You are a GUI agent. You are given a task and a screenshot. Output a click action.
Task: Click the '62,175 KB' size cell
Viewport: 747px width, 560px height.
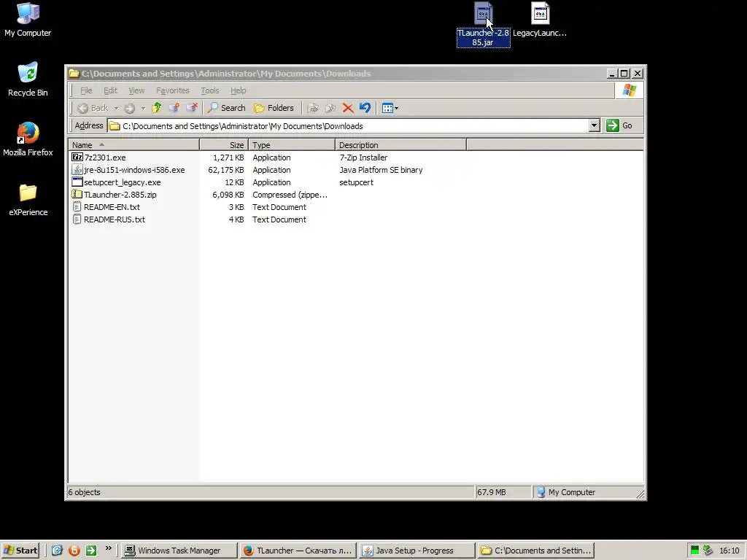(x=226, y=170)
